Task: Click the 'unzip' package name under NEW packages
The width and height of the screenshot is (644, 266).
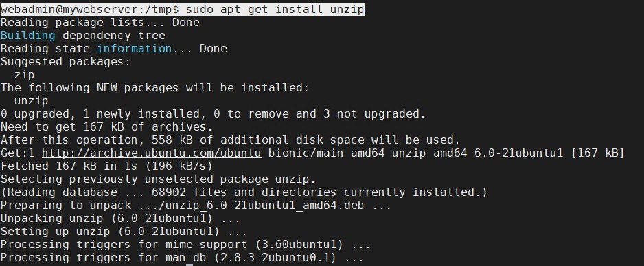Action: [31, 101]
